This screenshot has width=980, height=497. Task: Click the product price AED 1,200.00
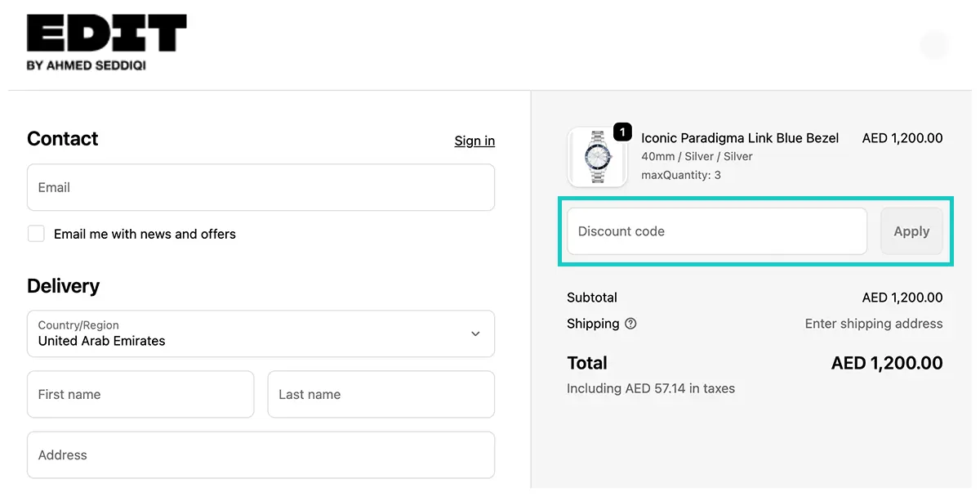point(902,138)
